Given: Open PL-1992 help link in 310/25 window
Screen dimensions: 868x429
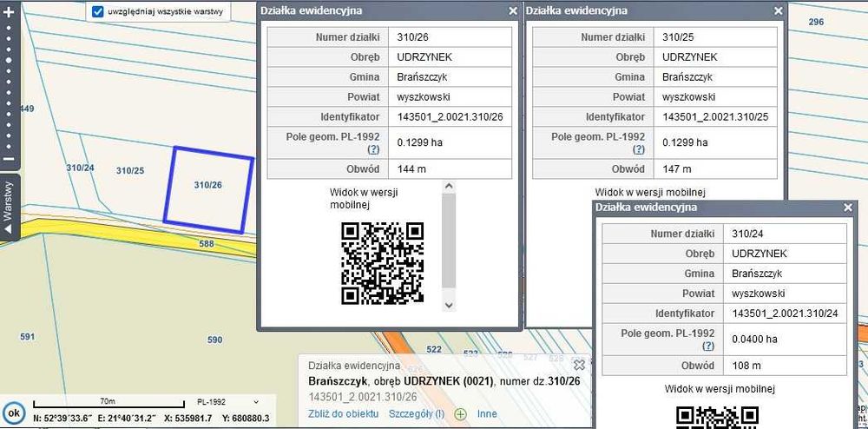Looking at the screenshot, I should point(638,148).
